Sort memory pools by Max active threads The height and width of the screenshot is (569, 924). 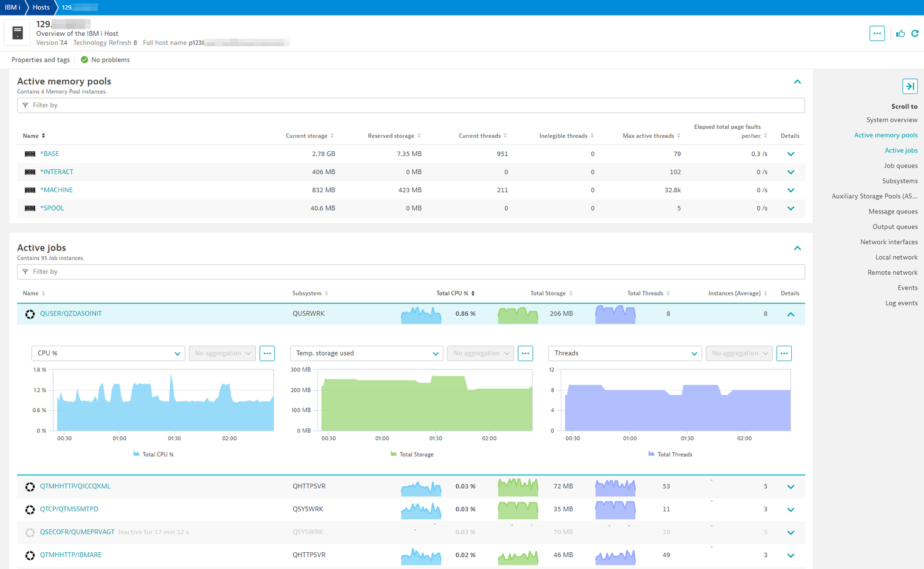click(x=651, y=136)
